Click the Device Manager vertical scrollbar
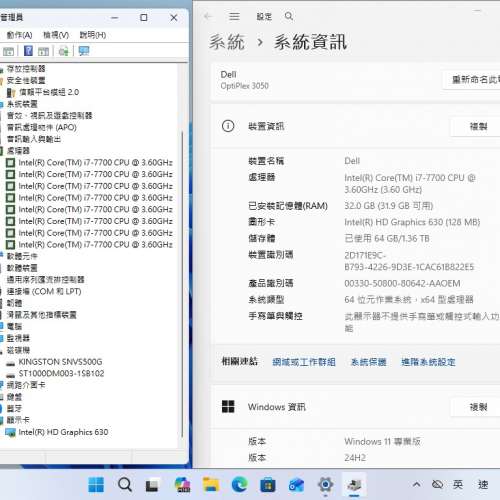Image resolution: width=500 pixels, height=500 pixels. [x=182, y=283]
